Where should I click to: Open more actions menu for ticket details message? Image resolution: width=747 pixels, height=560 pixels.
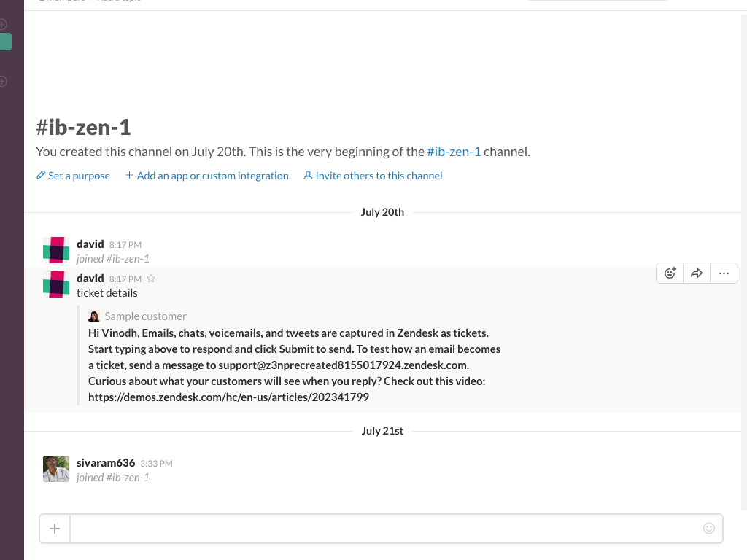pyautogui.click(x=724, y=273)
